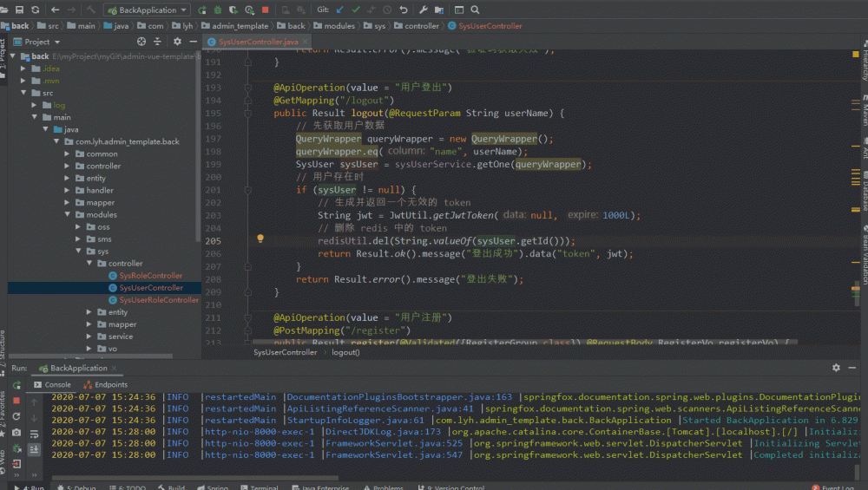Click the Save All toolbar icon

point(19,10)
